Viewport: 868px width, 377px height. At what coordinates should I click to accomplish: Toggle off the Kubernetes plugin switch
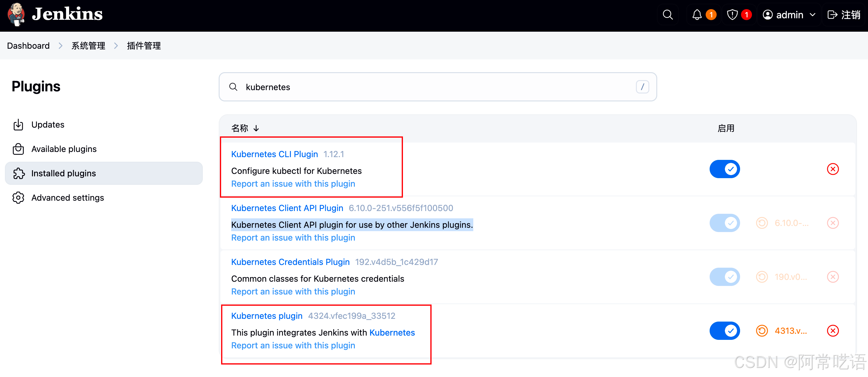pos(725,331)
